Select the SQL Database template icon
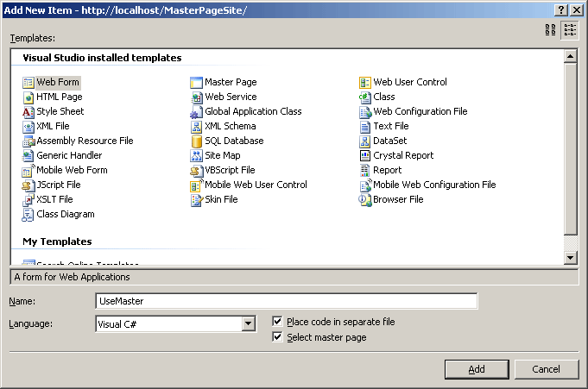 pyautogui.click(x=196, y=141)
